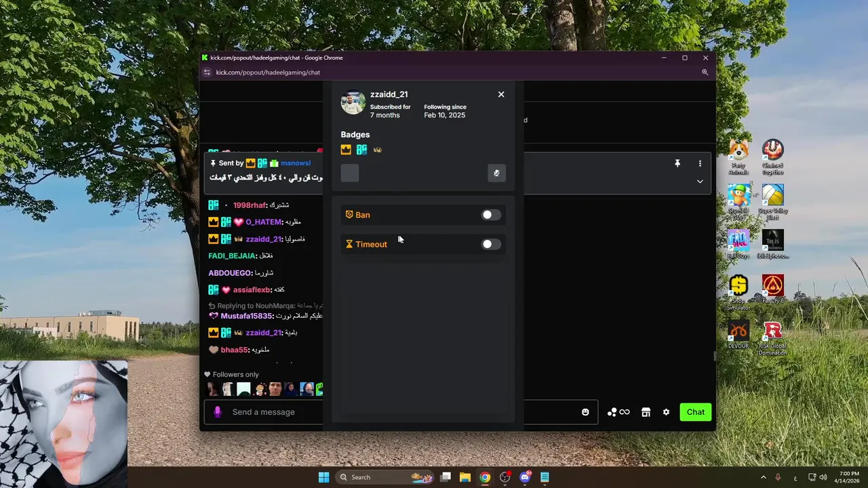Image resolution: width=868 pixels, height=488 pixels.
Task: Open File Explorer from the taskbar
Action: point(465,477)
